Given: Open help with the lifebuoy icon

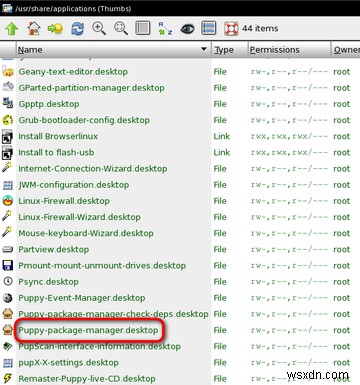Looking at the screenshot, I should pos(231,29).
